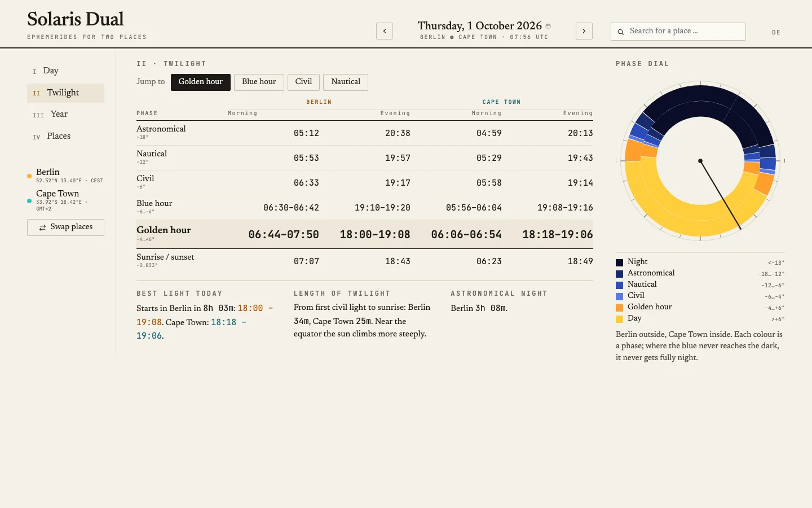This screenshot has width=812, height=508.
Task: Open the calendar icon beside the date
Action: click(548, 26)
